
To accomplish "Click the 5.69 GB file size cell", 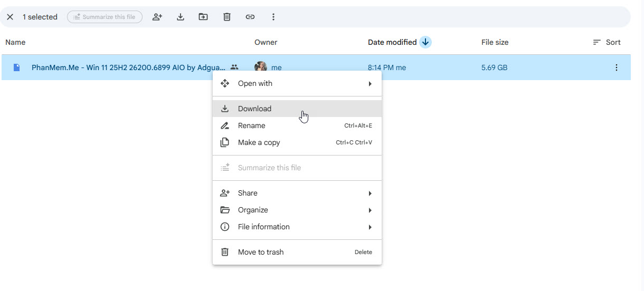I will pyautogui.click(x=494, y=67).
